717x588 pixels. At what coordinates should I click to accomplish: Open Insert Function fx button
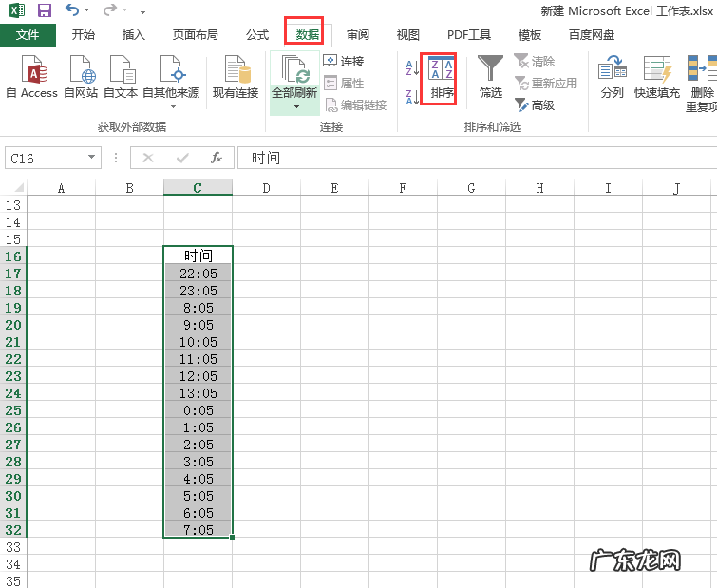point(217,159)
